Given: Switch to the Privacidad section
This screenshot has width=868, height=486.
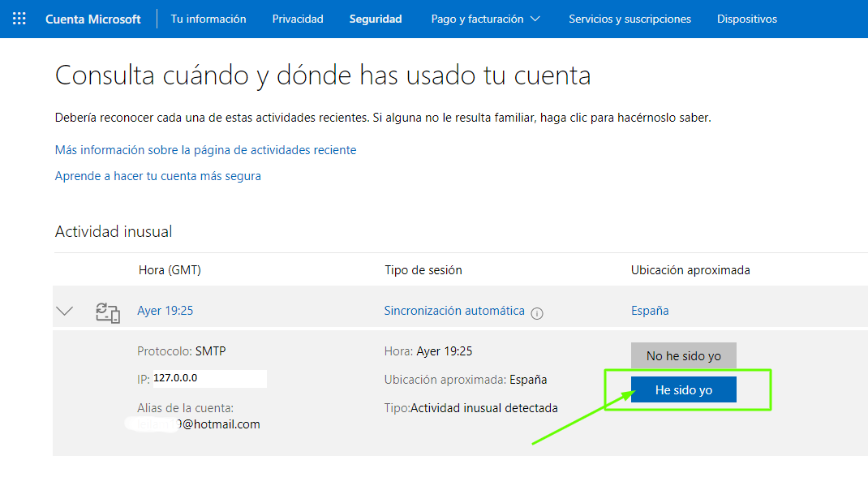Looking at the screenshot, I should tap(298, 19).
